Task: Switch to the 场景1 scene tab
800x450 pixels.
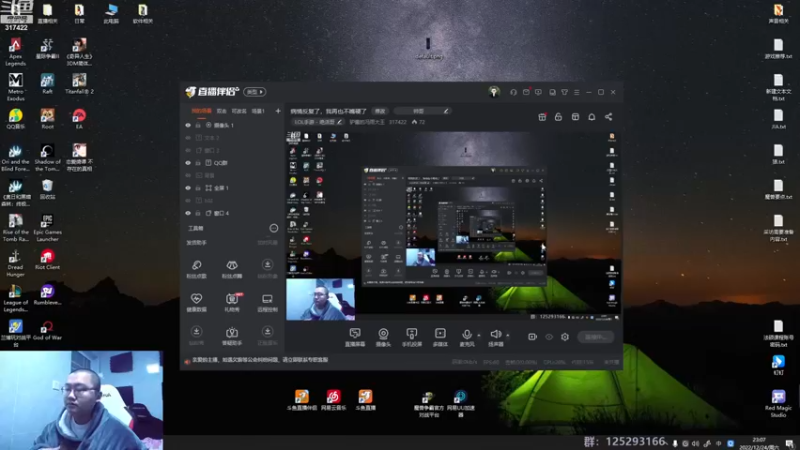Action: point(258,111)
